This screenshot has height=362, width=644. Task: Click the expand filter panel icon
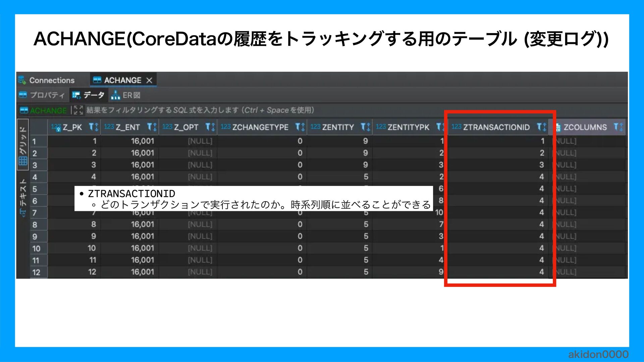[x=78, y=110]
